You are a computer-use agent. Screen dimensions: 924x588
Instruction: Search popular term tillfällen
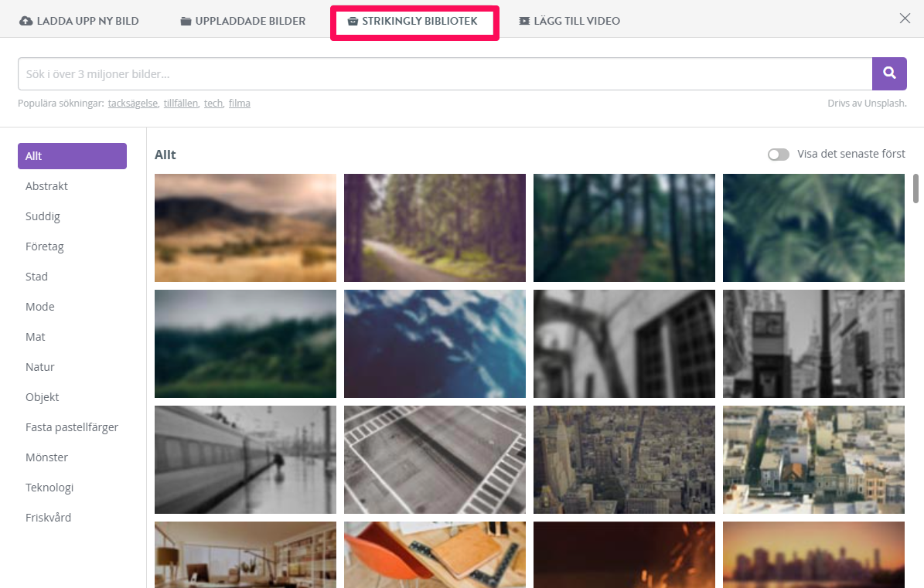(x=181, y=103)
